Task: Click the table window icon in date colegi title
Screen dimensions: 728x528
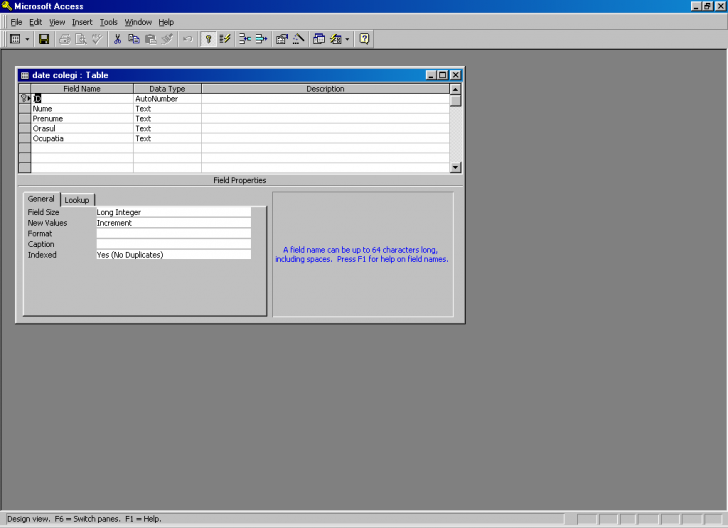Action: [25, 75]
